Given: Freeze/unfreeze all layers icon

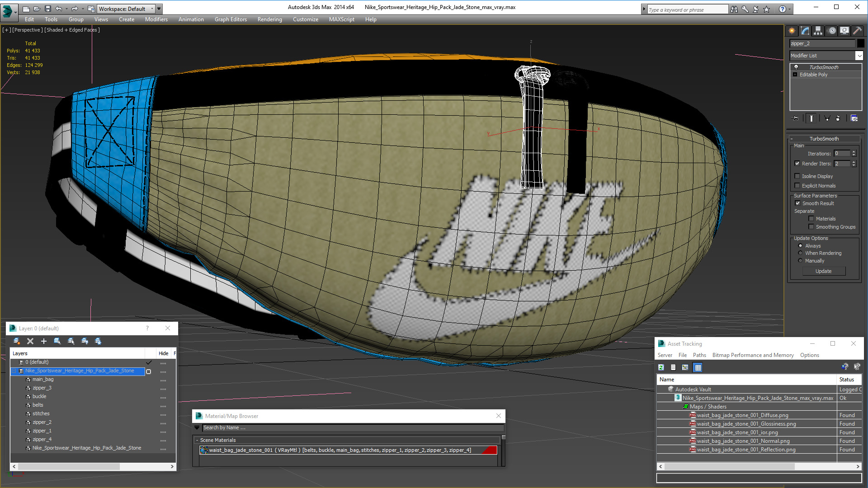Looking at the screenshot, I should click(98, 341).
